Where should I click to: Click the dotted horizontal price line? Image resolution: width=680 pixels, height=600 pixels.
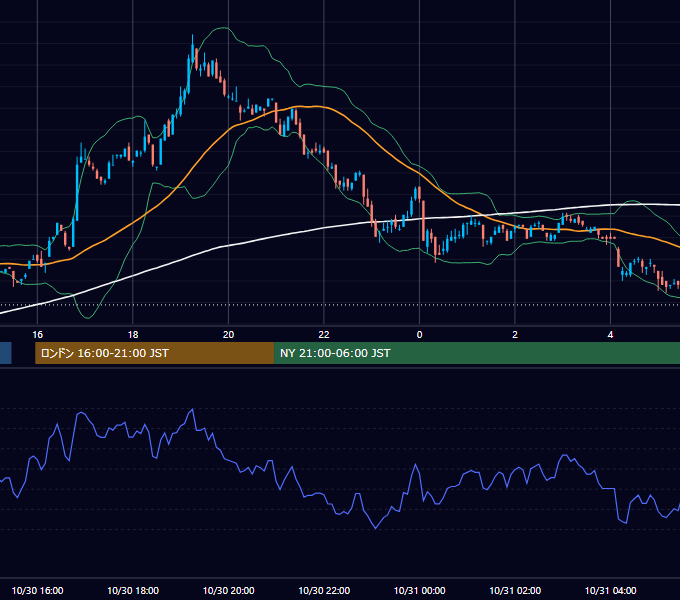pyautogui.click(x=340, y=305)
